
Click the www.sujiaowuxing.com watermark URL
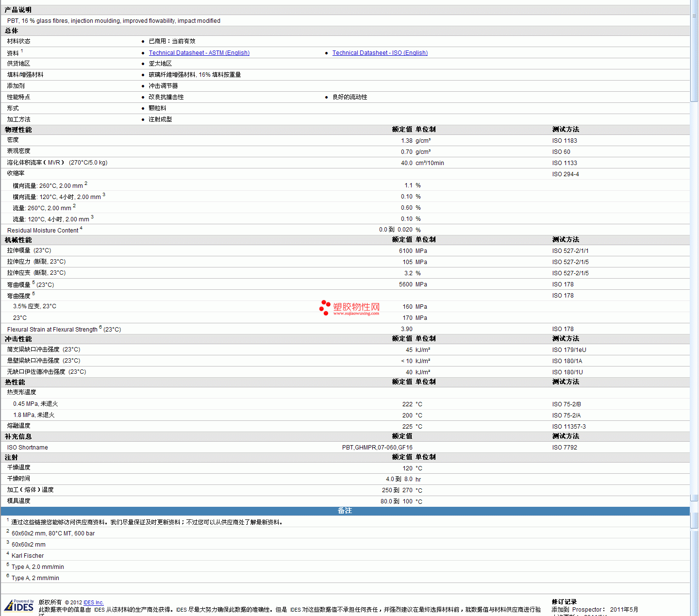356,314
